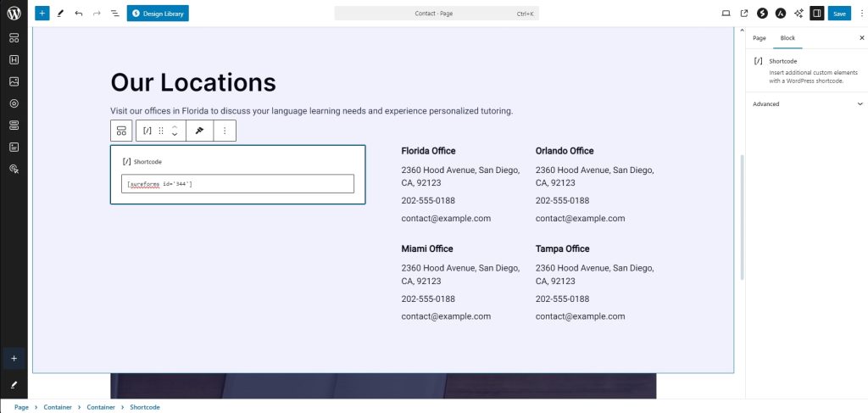Move the Shortcode block down

pos(175,135)
